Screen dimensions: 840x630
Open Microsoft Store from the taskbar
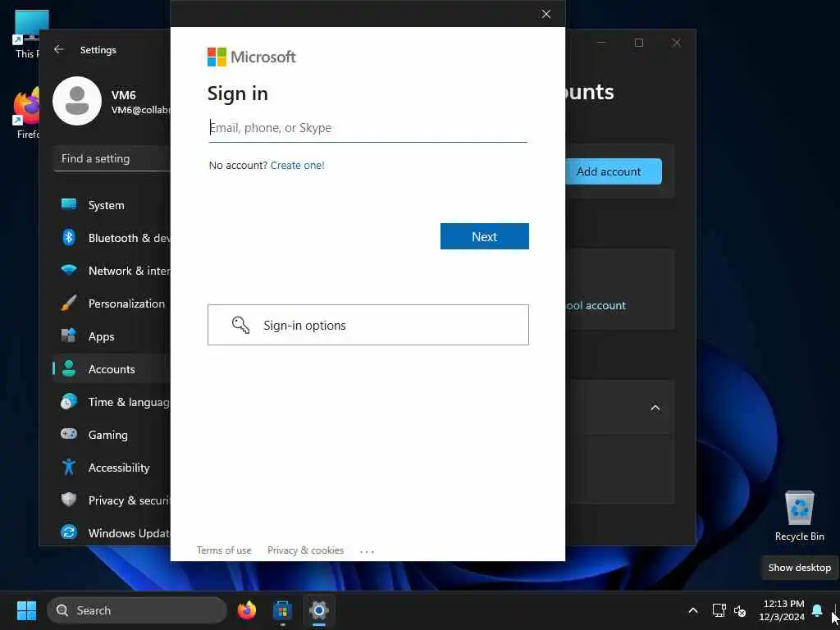click(282, 610)
